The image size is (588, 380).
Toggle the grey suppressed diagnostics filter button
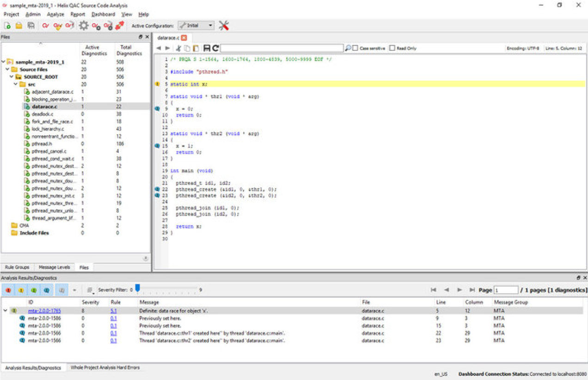pos(62,290)
